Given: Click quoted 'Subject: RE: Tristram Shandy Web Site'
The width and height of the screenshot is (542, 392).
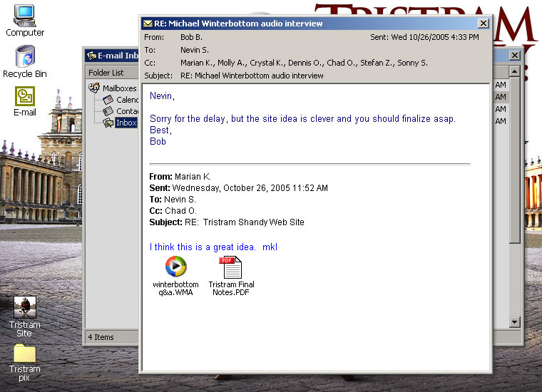Looking at the screenshot, I should pyautogui.click(x=227, y=222).
